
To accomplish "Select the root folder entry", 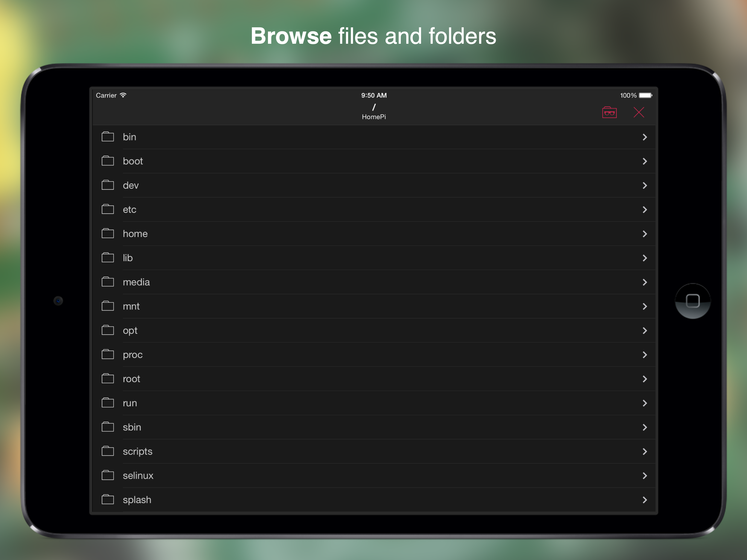I will pos(131,379).
